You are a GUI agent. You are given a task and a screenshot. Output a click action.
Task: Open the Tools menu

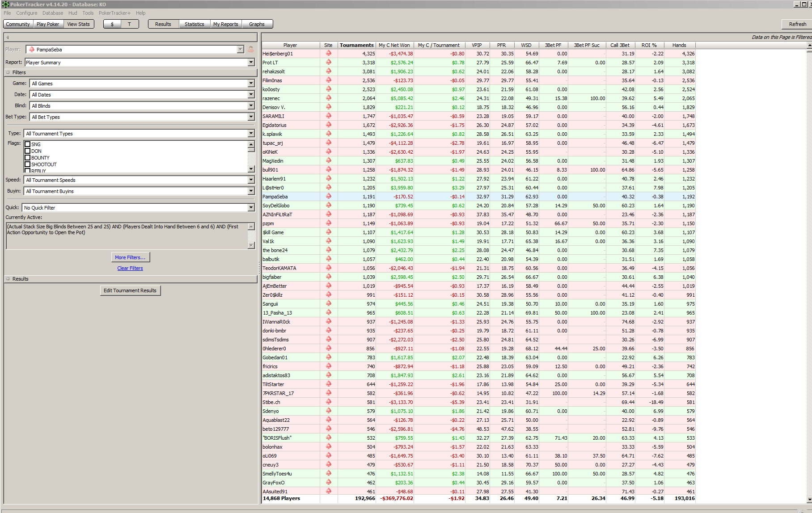tap(88, 13)
